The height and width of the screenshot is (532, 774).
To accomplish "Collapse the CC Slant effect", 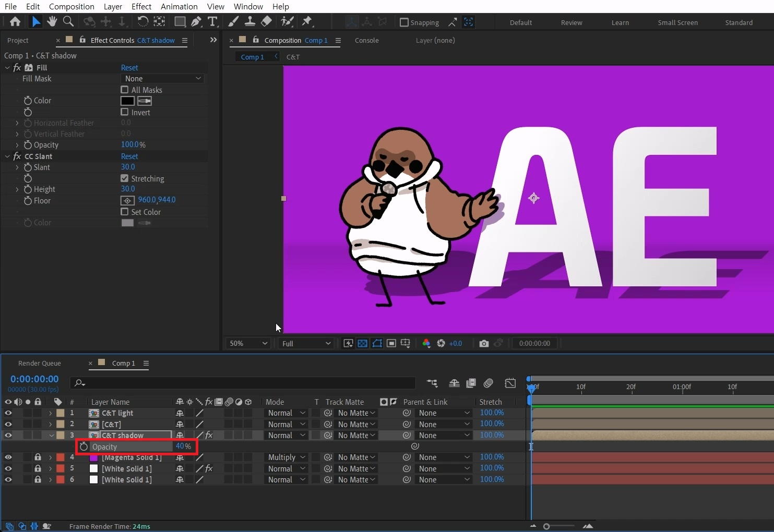I will (x=7, y=156).
